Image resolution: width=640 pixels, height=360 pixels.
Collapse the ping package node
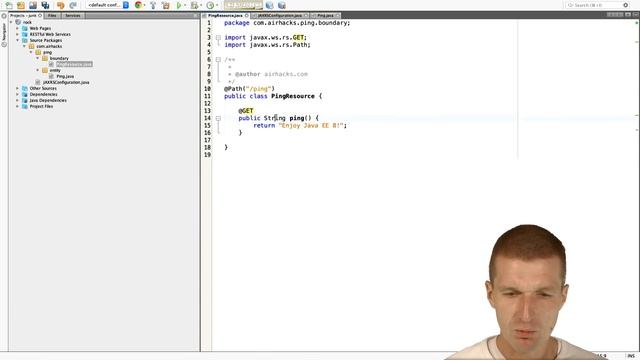pyautogui.click(x=31, y=52)
